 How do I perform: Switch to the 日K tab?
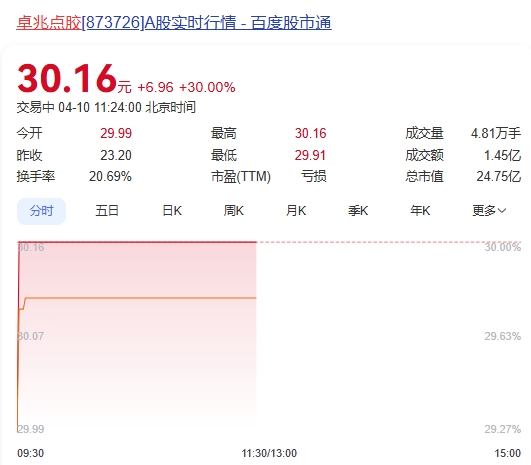click(172, 211)
